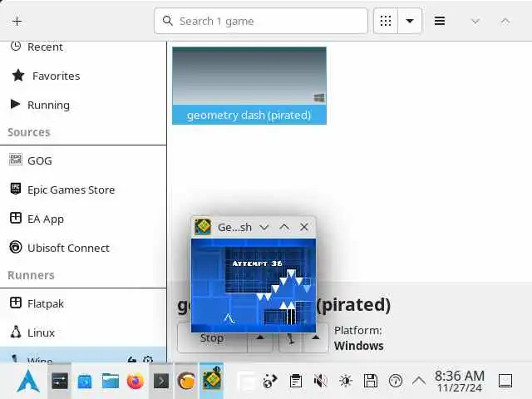Screen dimensions: 532x399
Task: Launch Discover software center from taskbar
Action: [85, 382]
